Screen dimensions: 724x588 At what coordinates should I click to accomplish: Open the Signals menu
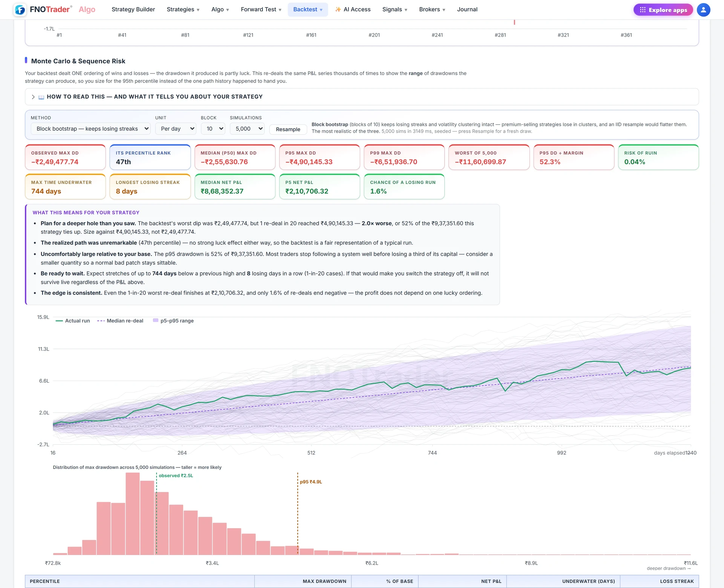(395, 9)
